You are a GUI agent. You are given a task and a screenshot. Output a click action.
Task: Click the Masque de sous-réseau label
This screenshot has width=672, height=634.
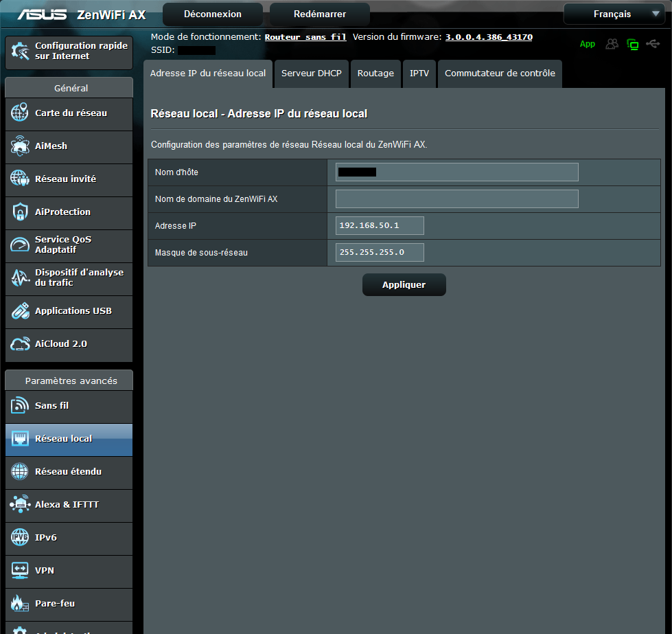point(201,253)
